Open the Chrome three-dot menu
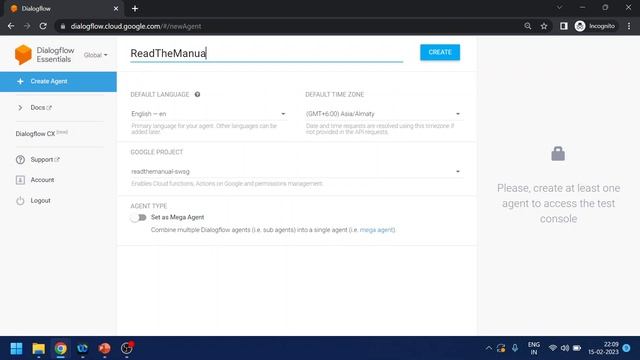This screenshot has width=640, height=360. click(629, 26)
